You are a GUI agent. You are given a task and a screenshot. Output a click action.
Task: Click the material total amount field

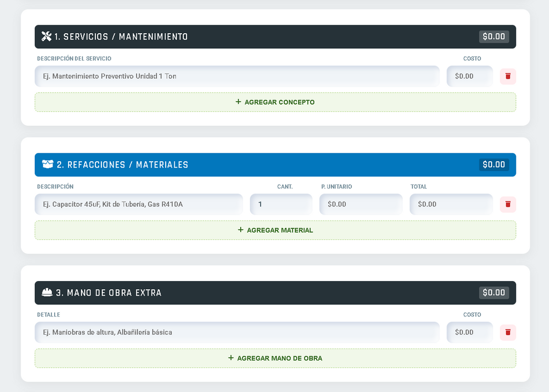click(x=451, y=205)
